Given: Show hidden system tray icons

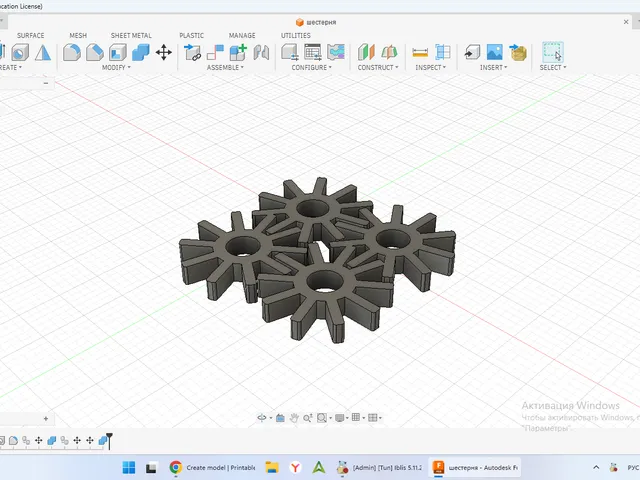Looking at the screenshot, I should coord(596,467).
